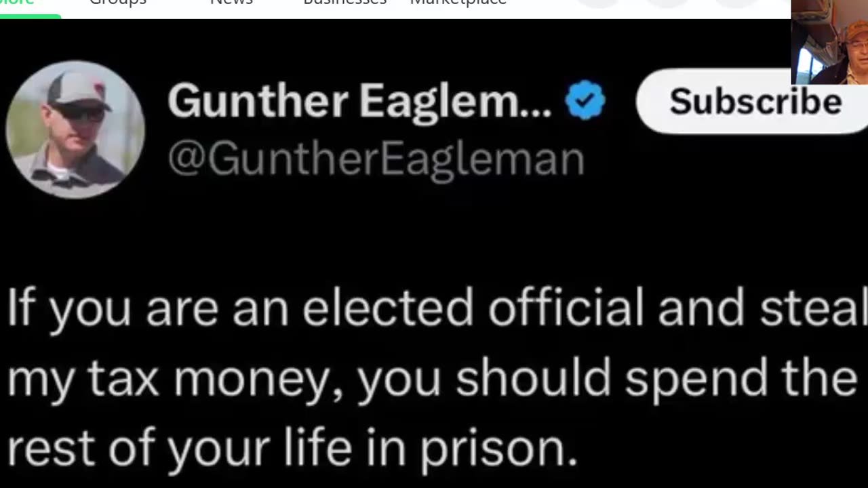
Task: Go to the Marketplace tab
Action: coord(458,3)
